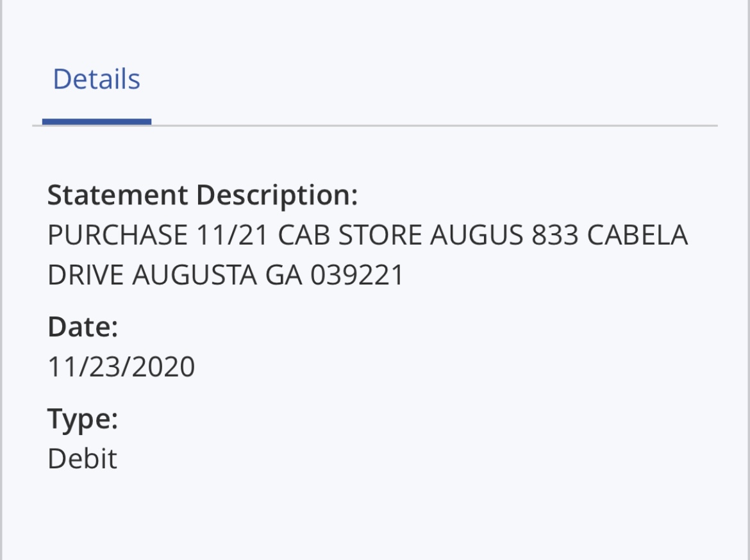Click the Date label
750x560 pixels.
(83, 327)
